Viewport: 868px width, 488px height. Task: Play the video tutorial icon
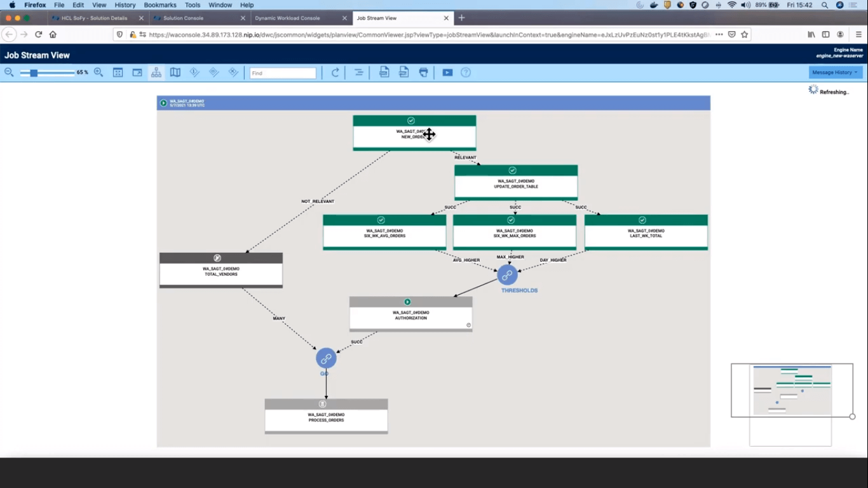coord(447,73)
